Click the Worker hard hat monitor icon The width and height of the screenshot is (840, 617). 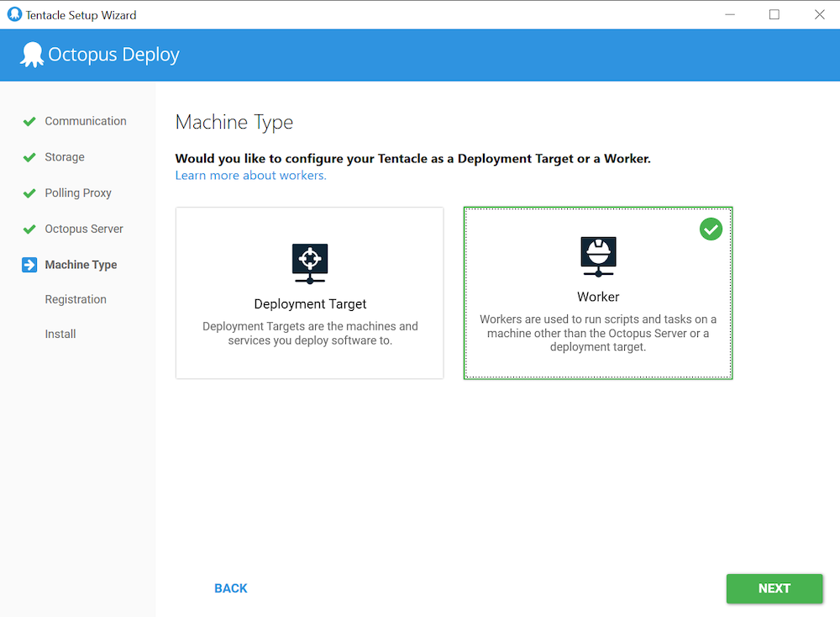[x=598, y=256]
